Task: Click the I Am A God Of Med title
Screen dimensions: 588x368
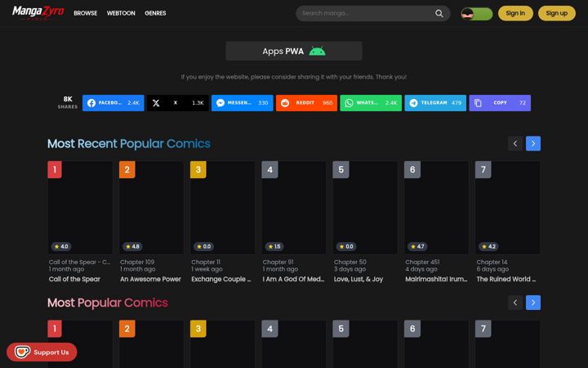Action: (x=293, y=279)
